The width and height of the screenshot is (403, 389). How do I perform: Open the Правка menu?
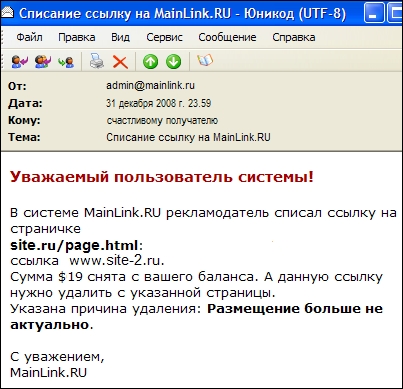[x=77, y=37]
